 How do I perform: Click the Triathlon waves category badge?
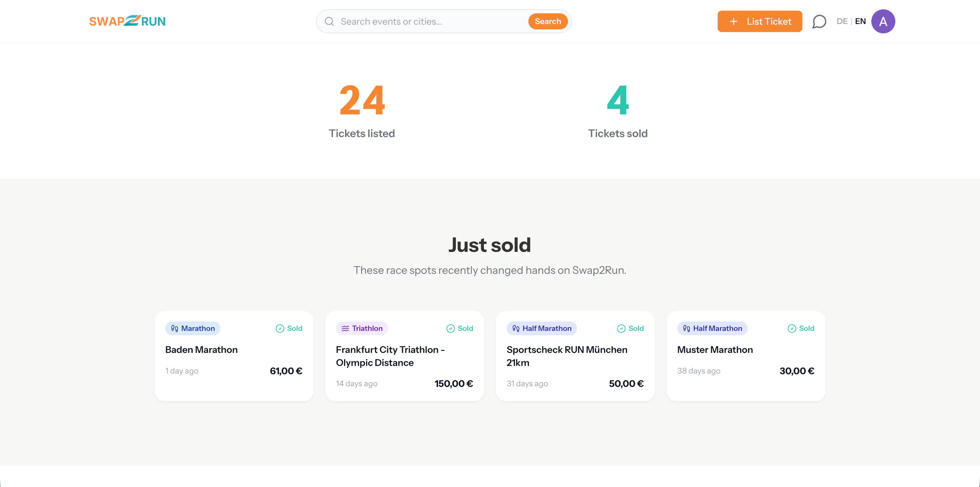tap(362, 328)
